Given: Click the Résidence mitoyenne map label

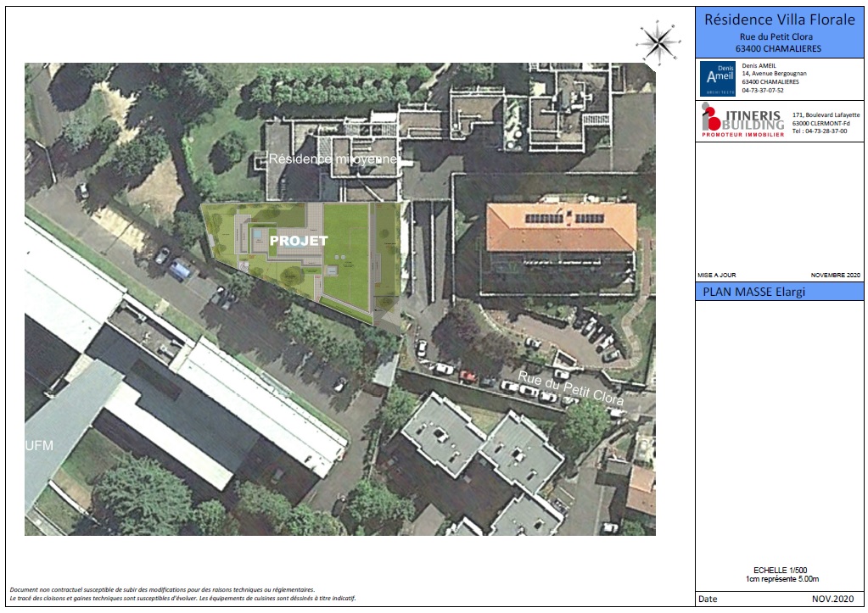Looking at the screenshot, I should coord(333,159).
